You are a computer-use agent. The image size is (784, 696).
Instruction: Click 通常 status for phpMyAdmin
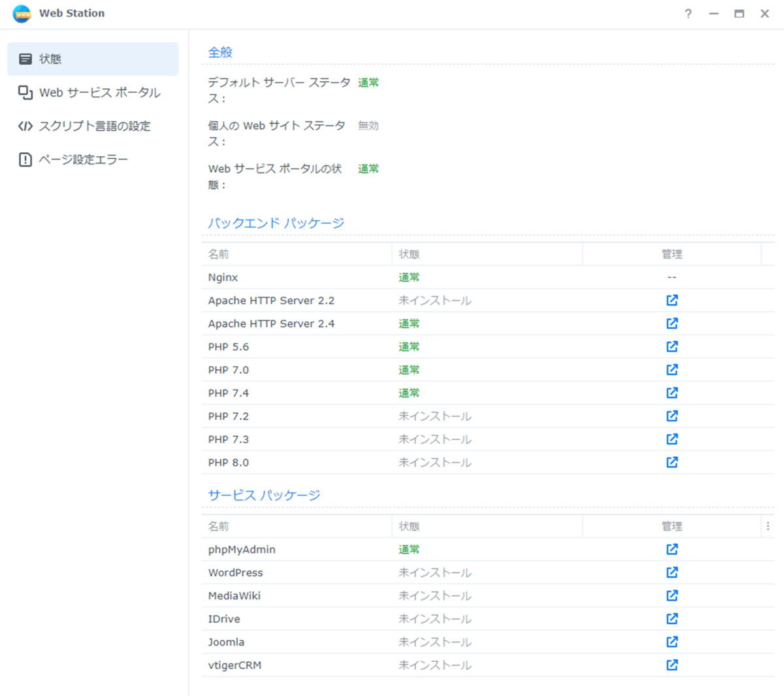(x=409, y=550)
